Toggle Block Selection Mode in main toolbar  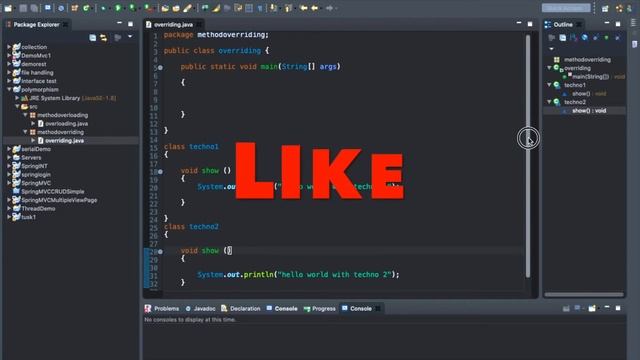tap(249, 8)
